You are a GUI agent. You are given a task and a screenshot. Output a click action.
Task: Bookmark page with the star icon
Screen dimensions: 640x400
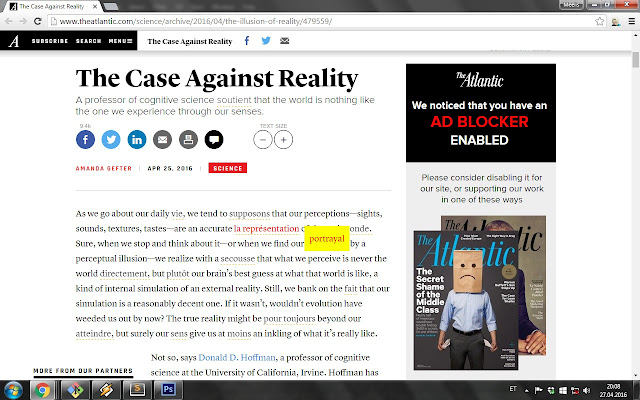pos(599,21)
